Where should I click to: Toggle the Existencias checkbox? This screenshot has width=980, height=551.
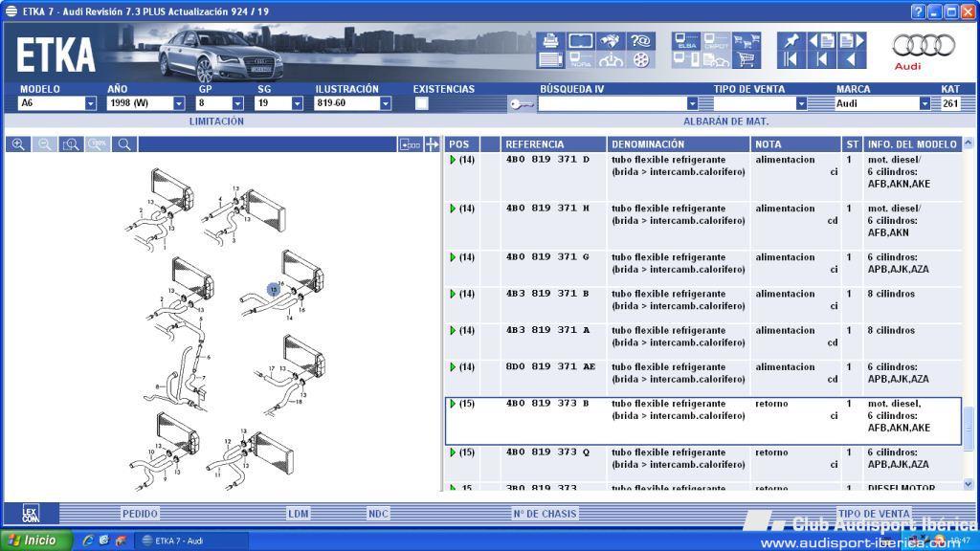point(422,103)
